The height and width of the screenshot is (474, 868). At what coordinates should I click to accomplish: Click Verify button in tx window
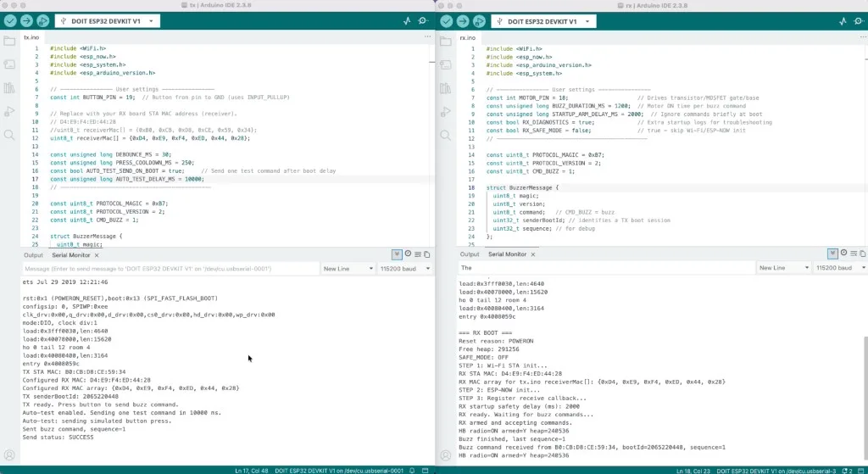(x=10, y=21)
